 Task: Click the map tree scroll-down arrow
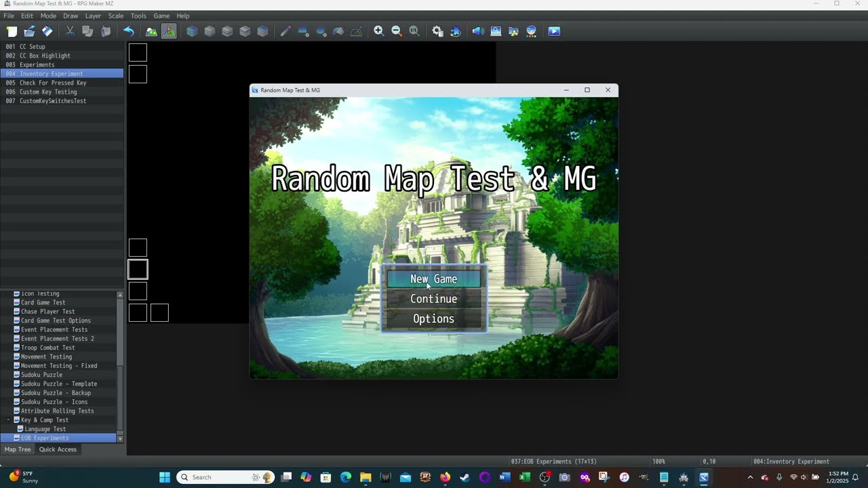click(120, 439)
